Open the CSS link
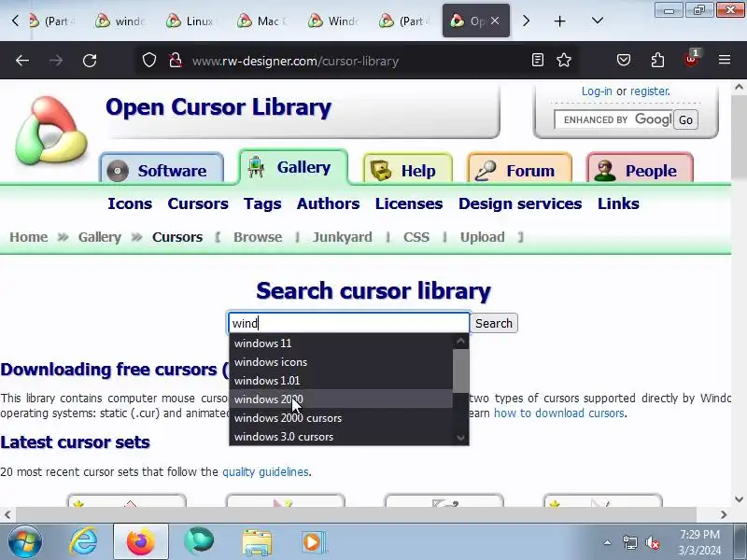 pos(416,237)
